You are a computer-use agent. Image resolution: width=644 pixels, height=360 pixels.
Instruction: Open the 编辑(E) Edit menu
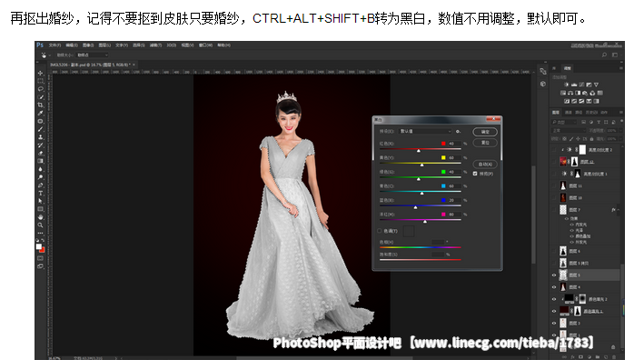[72, 45]
